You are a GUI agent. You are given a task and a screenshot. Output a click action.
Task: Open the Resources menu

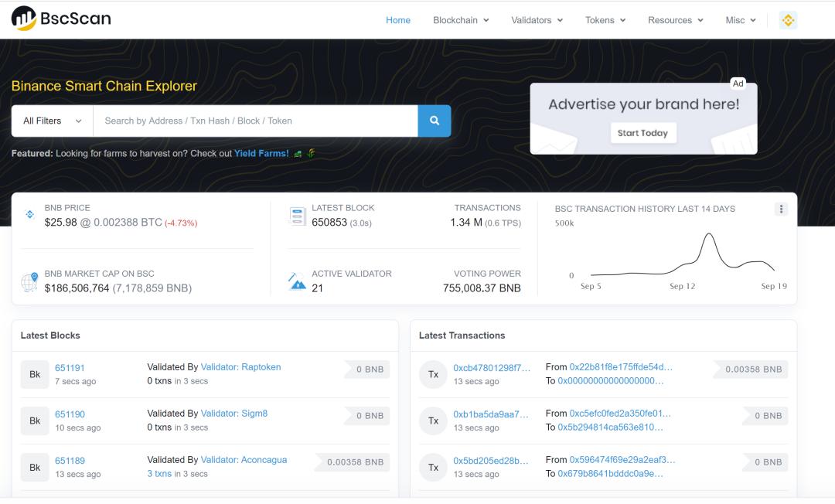675,20
